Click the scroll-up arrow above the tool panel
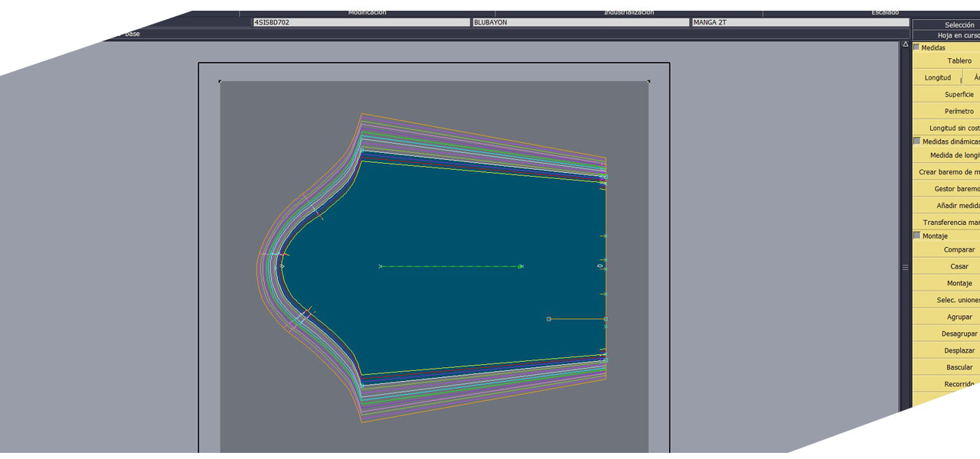The width and height of the screenshot is (980, 459). pos(905,45)
